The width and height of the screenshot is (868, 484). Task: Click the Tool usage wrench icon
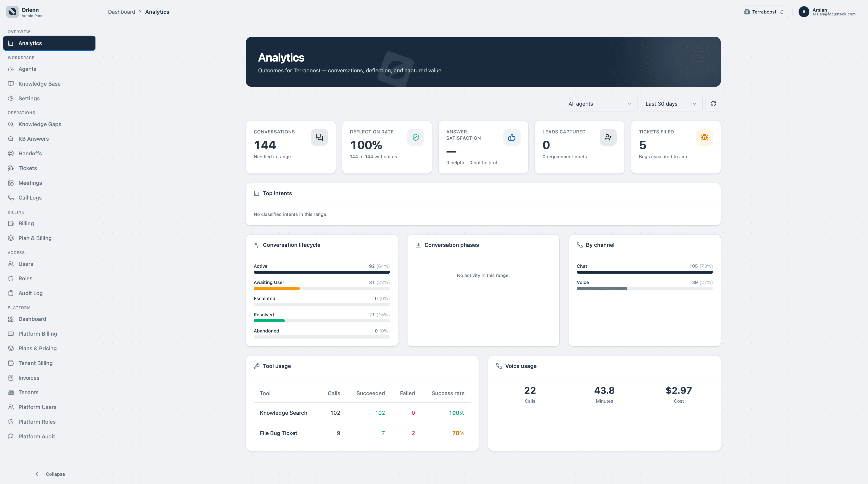click(x=257, y=366)
